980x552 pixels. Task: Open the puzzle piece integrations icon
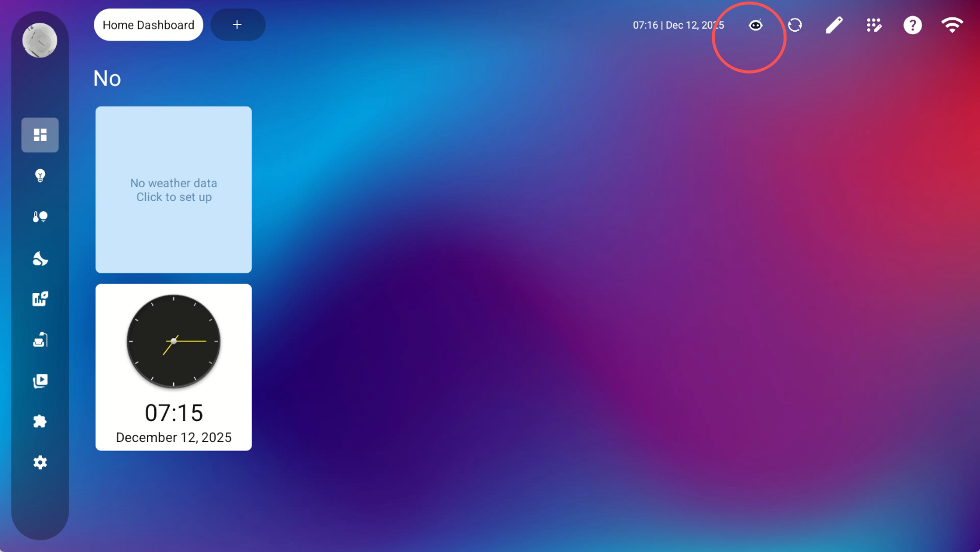pos(40,422)
